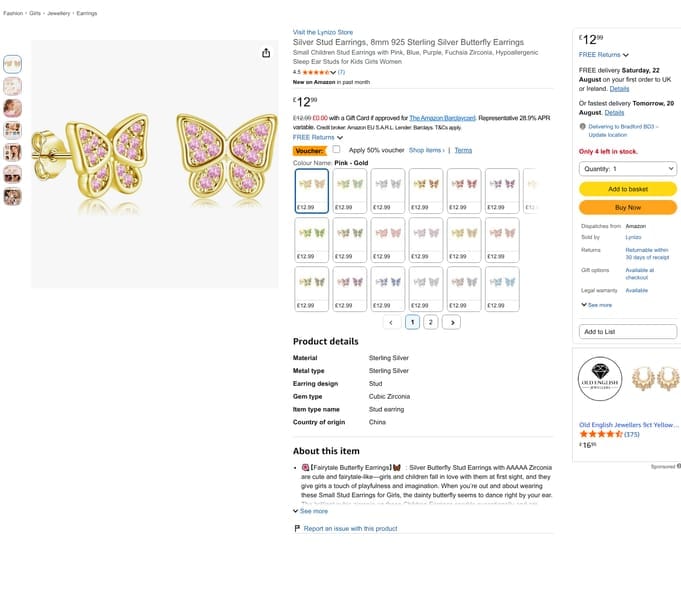The height and width of the screenshot is (600, 681).
Task: Select second thumbnail in image gallery
Action: 12,86
